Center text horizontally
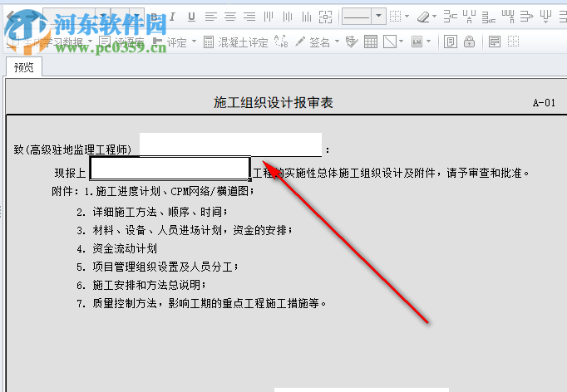Image resolution: width=567 pixels, height=392 pixels. pos(230,17)
